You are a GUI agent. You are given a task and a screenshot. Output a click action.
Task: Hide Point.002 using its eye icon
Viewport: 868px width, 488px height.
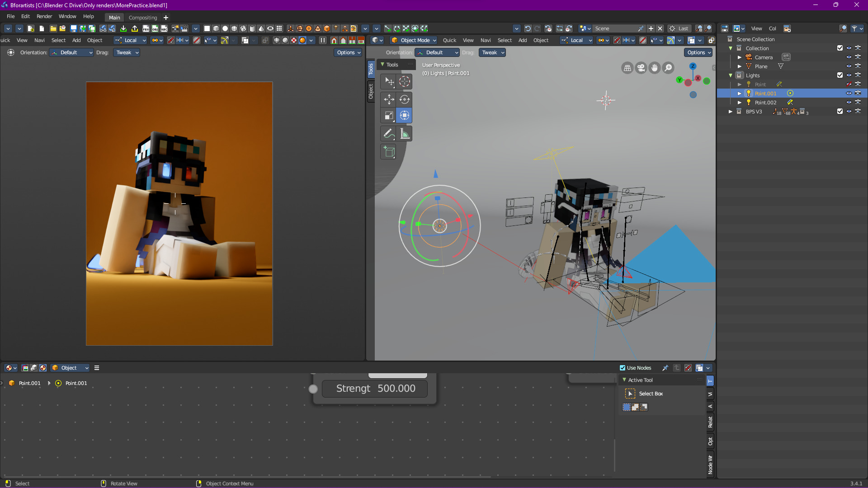[x=849, y=103]
